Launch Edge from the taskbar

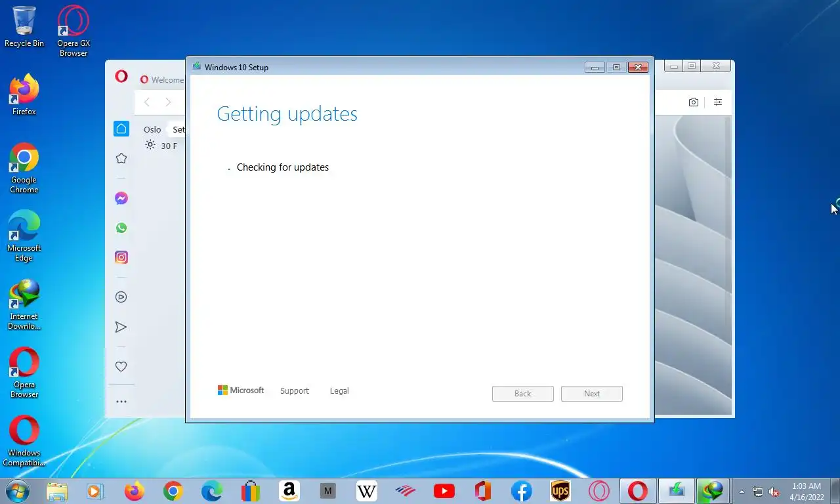[x=212, y=491]
